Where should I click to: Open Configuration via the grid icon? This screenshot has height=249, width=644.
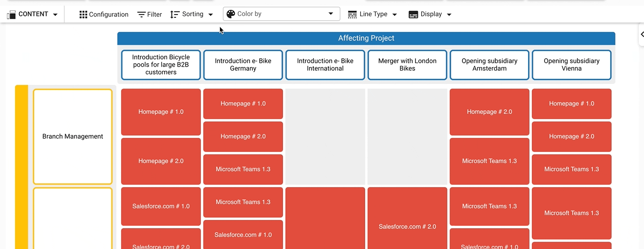coord(83,15)
